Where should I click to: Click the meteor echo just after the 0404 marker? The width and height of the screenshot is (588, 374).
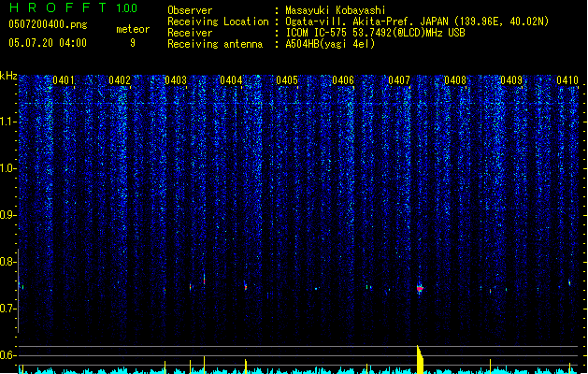click(x=246, y=286)
